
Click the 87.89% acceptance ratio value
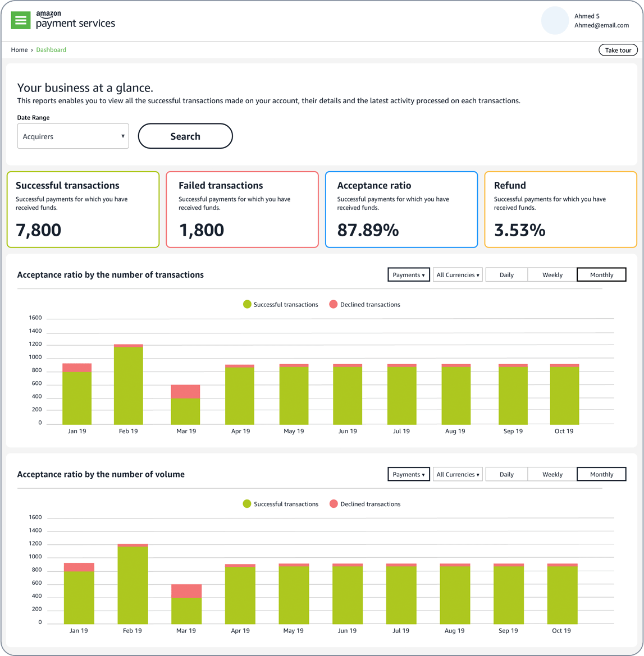pos(368,230)
